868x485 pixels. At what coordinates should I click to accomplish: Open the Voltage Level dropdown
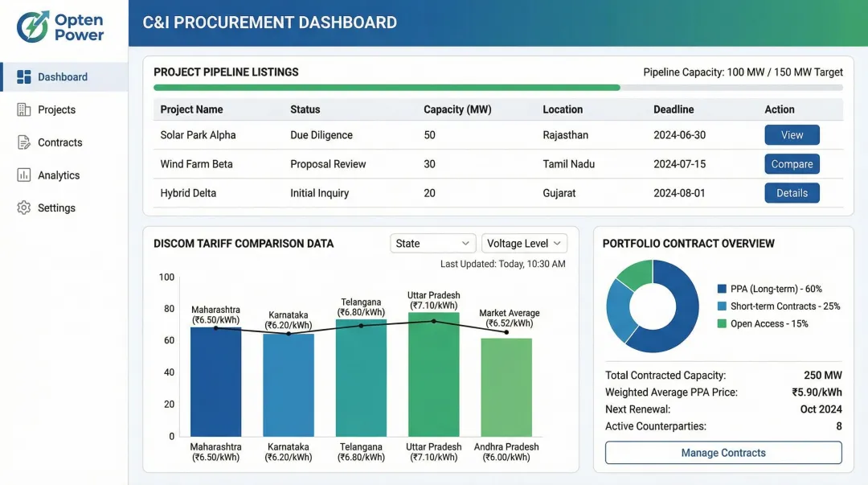524,243
